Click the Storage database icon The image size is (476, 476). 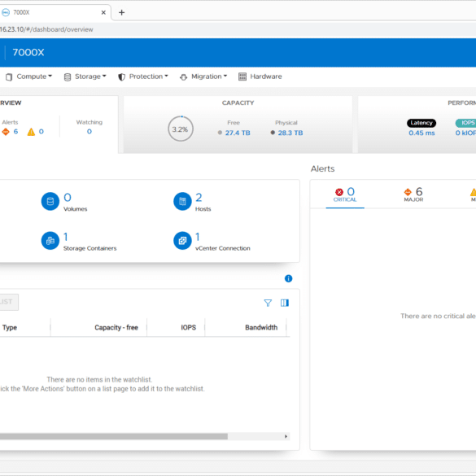pos(68,77)
